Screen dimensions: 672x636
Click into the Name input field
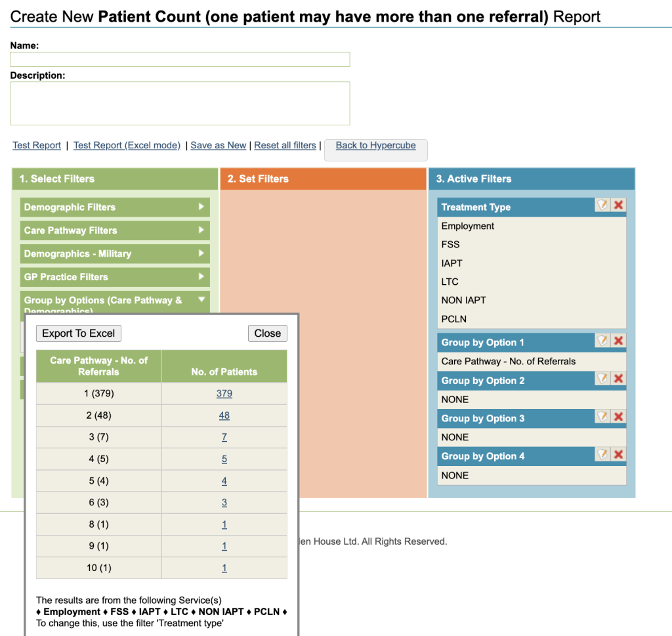click(x=180, y=60)
